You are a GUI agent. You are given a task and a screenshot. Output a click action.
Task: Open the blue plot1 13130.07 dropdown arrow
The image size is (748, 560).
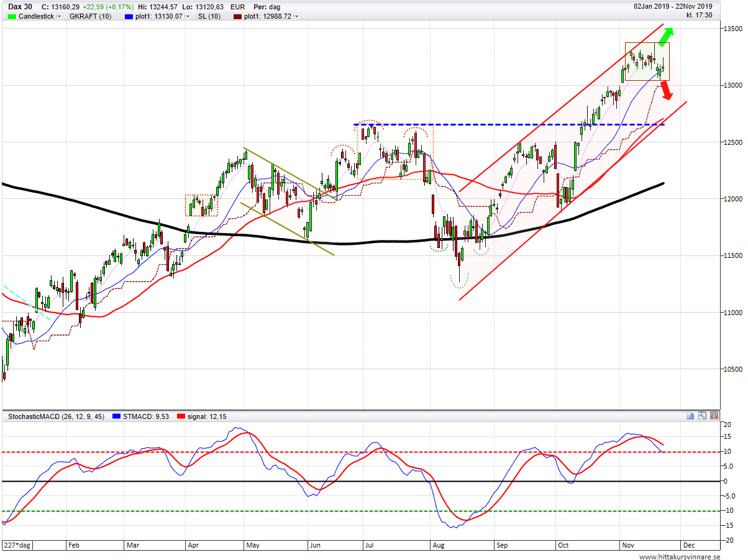coord(188,16)
